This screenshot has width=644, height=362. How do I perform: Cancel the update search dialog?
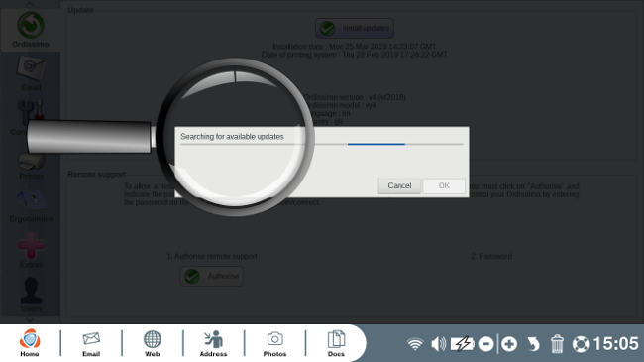coord(399,185)
